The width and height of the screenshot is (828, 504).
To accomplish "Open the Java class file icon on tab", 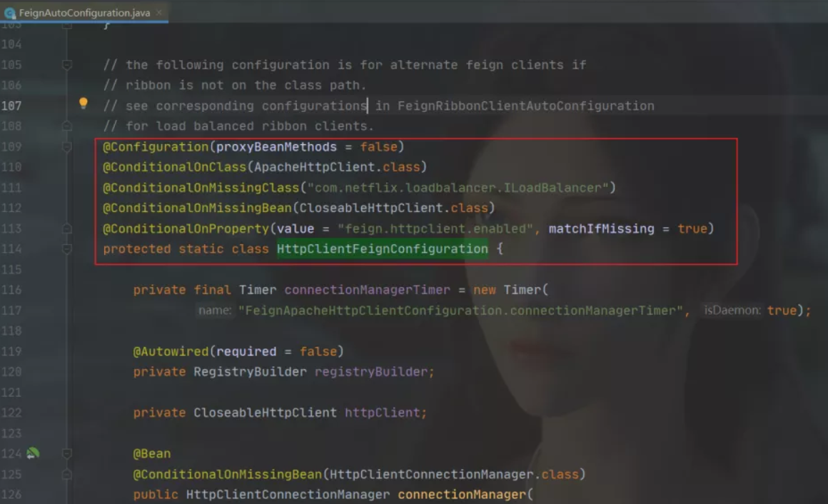I will pos(9,13).
